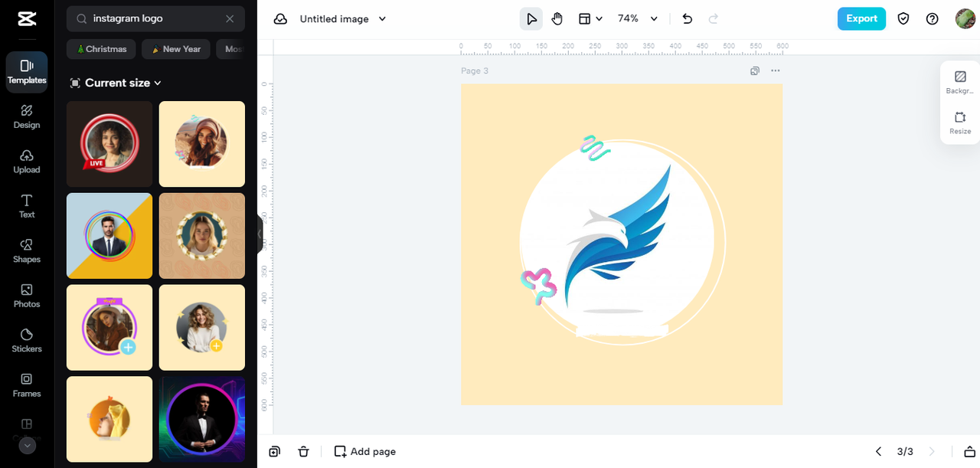Open the layout view options dropdown
This screenshot has width=980, height=468.
[x=590, y=18]
